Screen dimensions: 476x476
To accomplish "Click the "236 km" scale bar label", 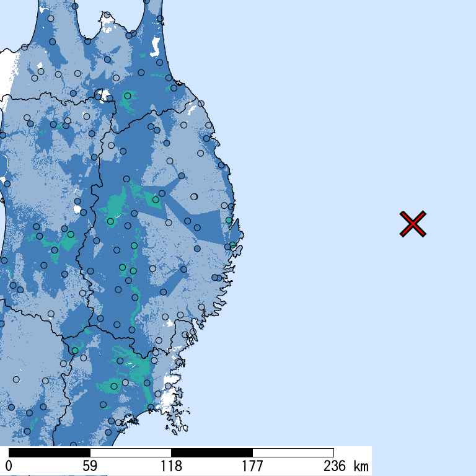I will (346, 466).
